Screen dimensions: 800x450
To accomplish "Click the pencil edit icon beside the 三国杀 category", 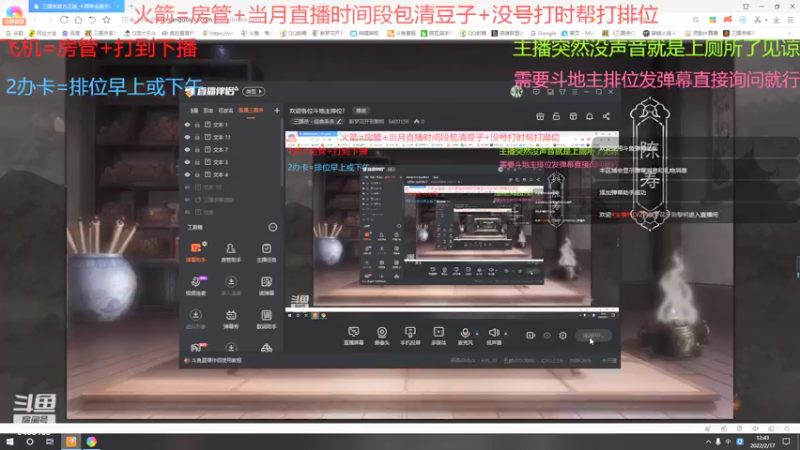I will 339,121.
